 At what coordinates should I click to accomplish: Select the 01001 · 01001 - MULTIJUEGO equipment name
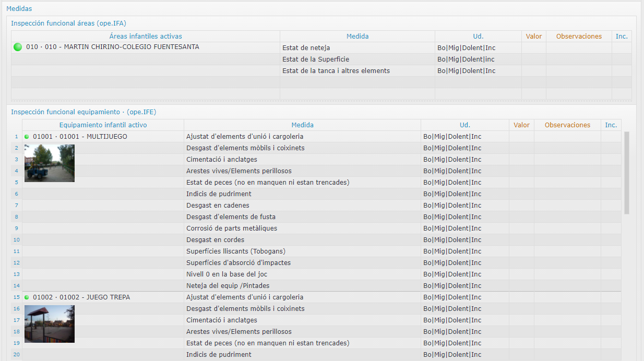point(80,137)
